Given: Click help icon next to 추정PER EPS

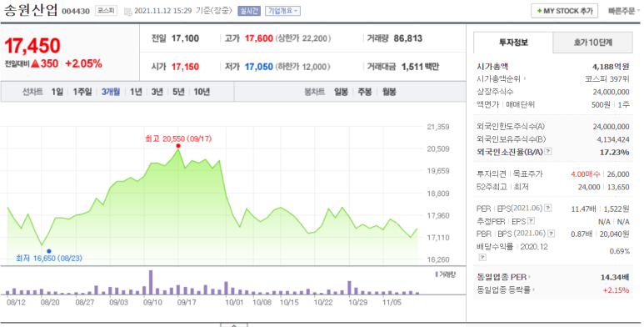Looking at the screenshot, I should click(x=531, y=221).
